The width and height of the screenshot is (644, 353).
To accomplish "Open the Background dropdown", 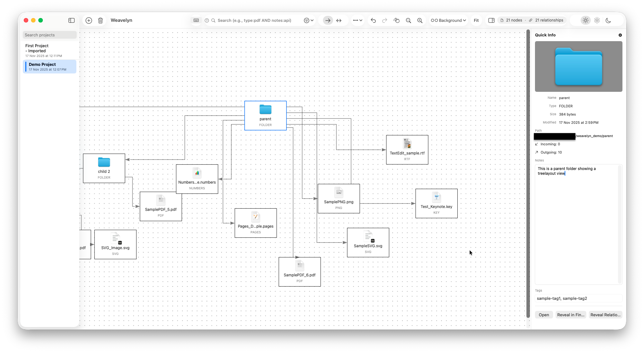I will (x=448, y=20).
